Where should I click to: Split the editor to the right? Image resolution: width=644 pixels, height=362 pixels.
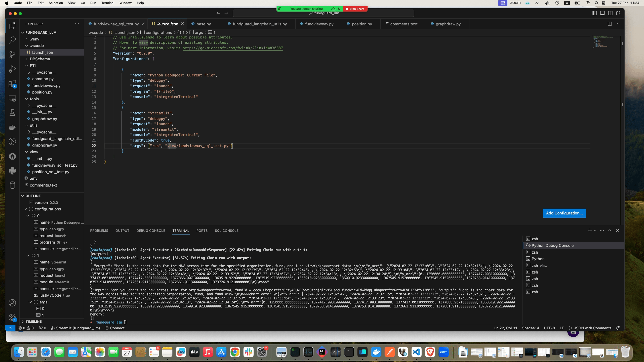coord(610,24)
